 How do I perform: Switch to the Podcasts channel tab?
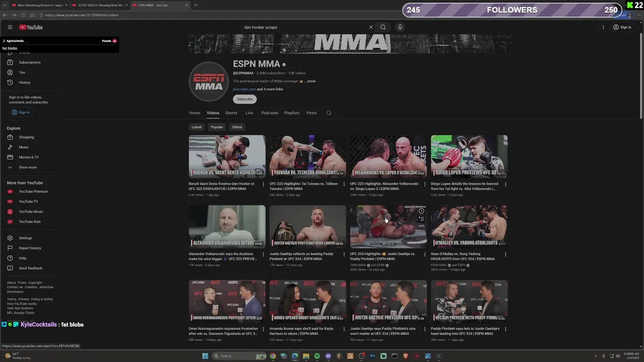[x=270, y=113]
